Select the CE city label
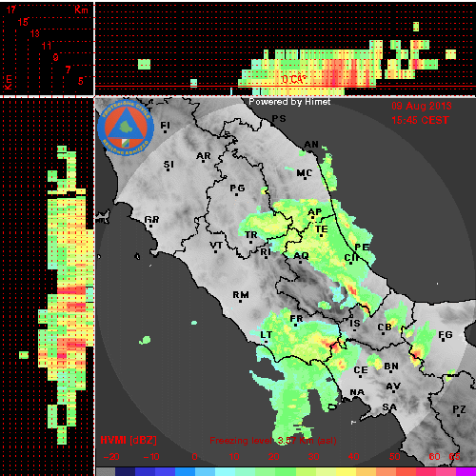Screen dimensions: 476x476 (361, 370)
